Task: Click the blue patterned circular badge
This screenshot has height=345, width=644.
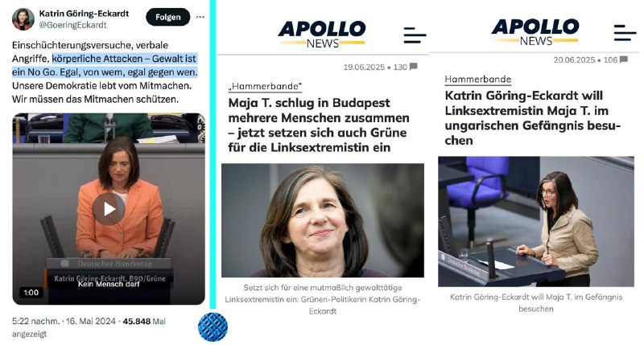Action: tap(213, 327)
